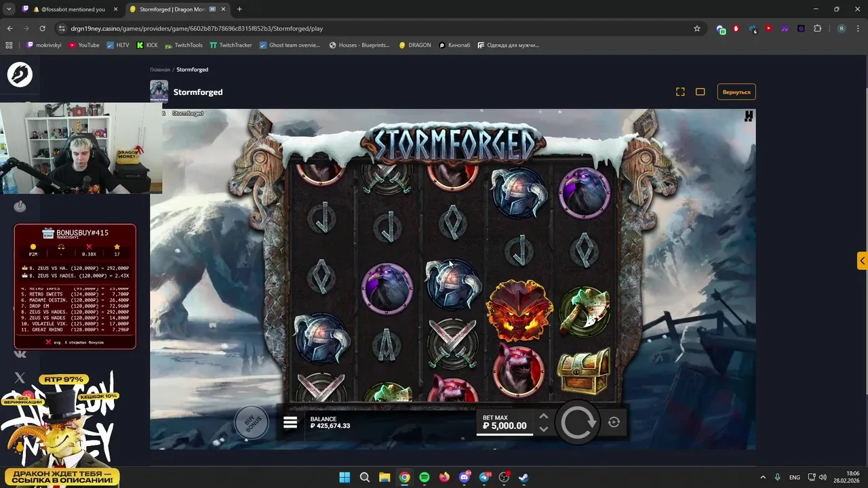
Task: Open volume control in system tray
Action: 823,477
